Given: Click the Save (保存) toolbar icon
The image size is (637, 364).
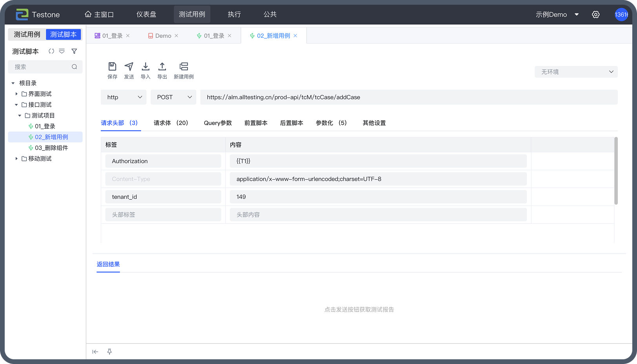Looking at the screenshot, I should pos(112,67).
